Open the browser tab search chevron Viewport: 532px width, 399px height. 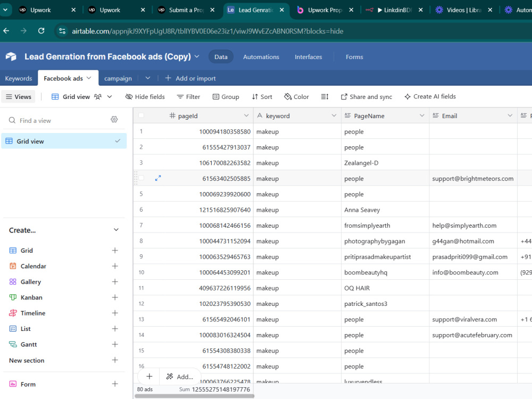click(x=5, y=10)
